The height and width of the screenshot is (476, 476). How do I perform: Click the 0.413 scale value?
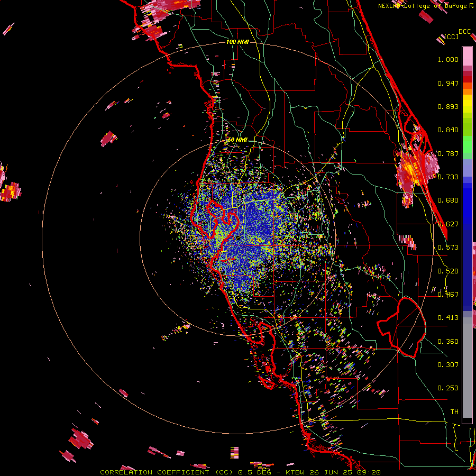pos(448,318)
